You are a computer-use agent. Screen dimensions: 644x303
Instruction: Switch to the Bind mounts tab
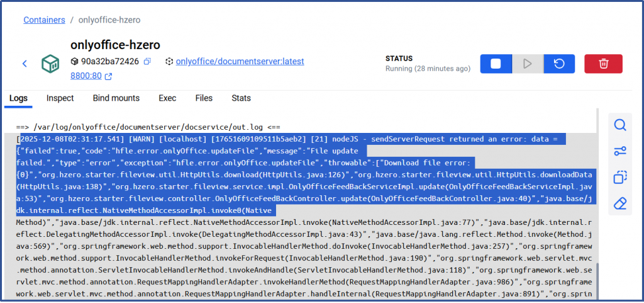116,98
